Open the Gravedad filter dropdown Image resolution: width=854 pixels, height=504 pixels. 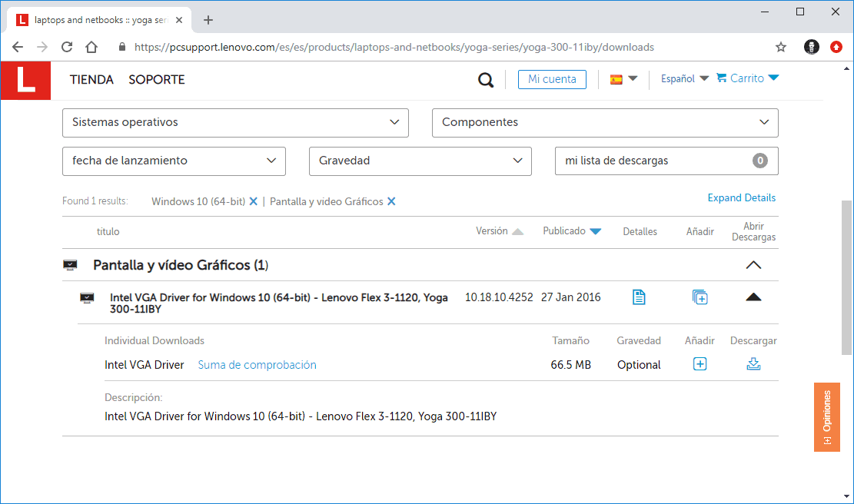pos(420,161)
